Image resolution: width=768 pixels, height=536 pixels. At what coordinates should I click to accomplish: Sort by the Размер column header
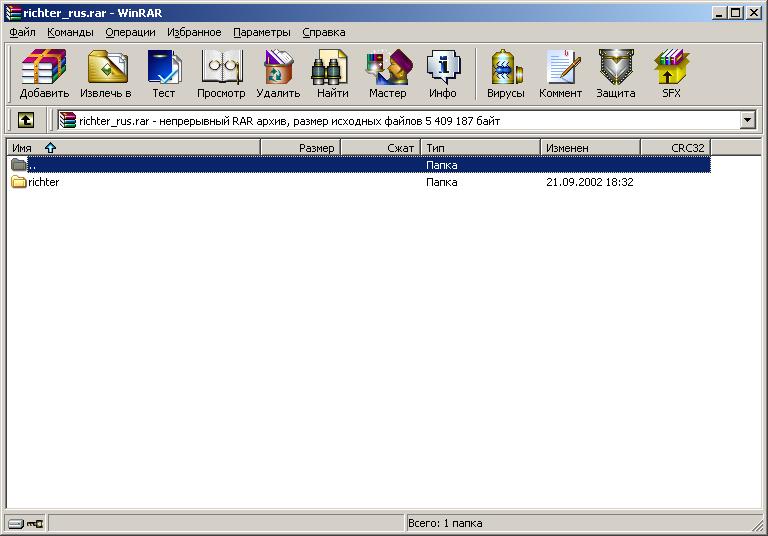coord(300,147)
